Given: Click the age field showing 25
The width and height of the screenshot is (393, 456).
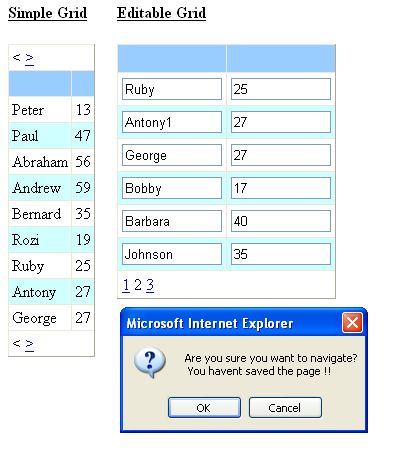Looking at the screenshot, I should point(281,89).
